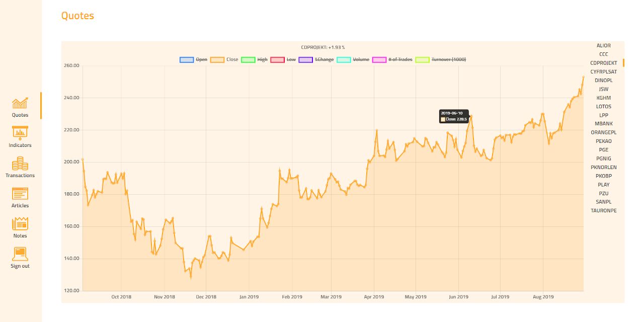Image resolution: width=644 pixels, height=322 pixels.
Task: Click the Articles label in sidebar
Action: tap(20, 206)
